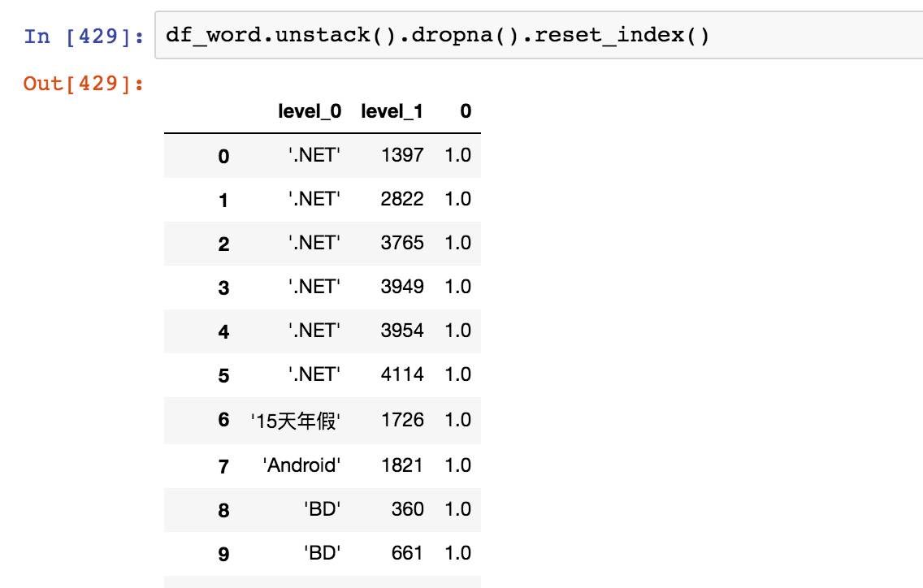Select the 'BD' cell in row 8
This screenshot has width=923, height=588.
[x=322, y=509]
